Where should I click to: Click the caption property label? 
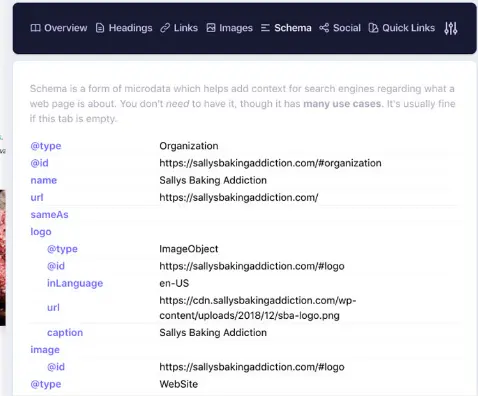click(x=65, y=333)
